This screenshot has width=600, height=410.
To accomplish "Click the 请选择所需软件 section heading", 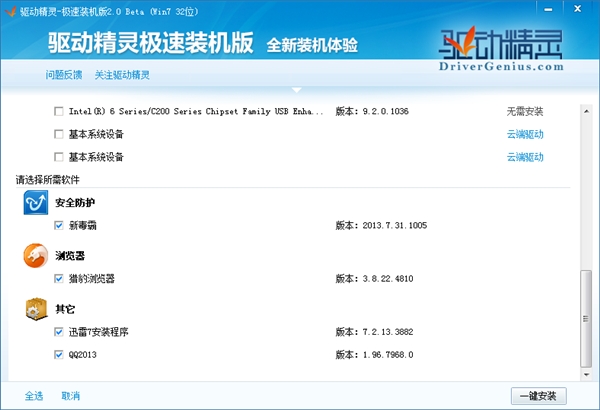I will 48,180.
